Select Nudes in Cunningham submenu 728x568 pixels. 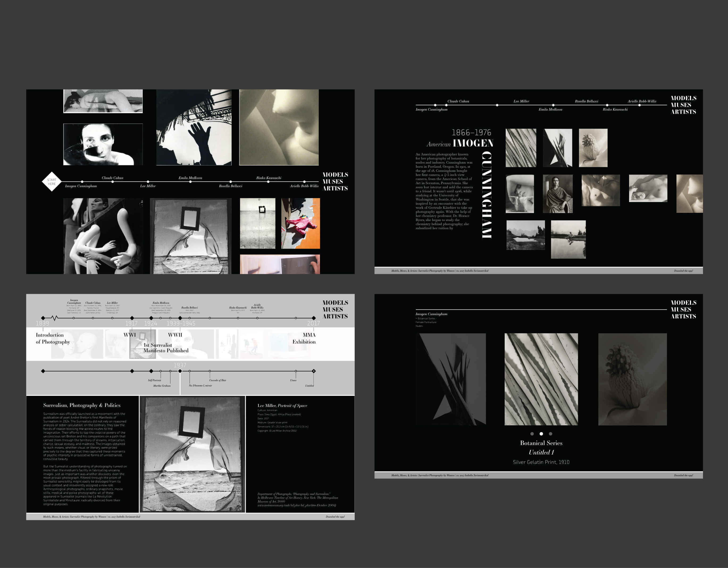coord(419,326)
